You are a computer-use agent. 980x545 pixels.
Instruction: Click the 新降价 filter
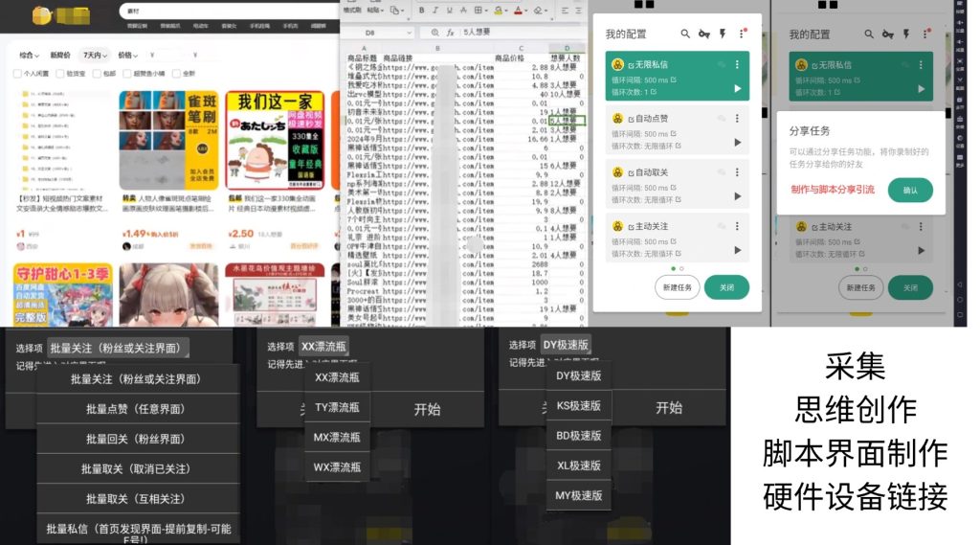60,55
